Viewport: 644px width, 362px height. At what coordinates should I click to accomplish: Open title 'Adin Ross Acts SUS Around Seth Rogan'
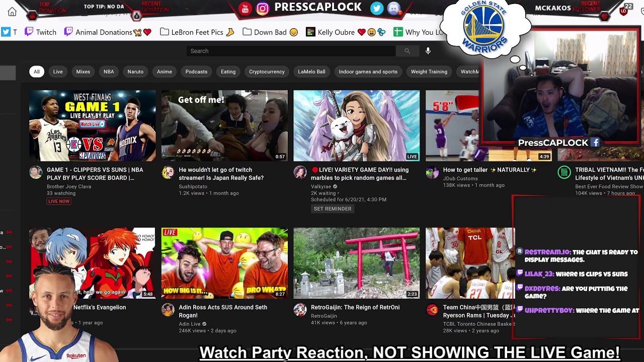pyautogui.click(x=223, y=311)
